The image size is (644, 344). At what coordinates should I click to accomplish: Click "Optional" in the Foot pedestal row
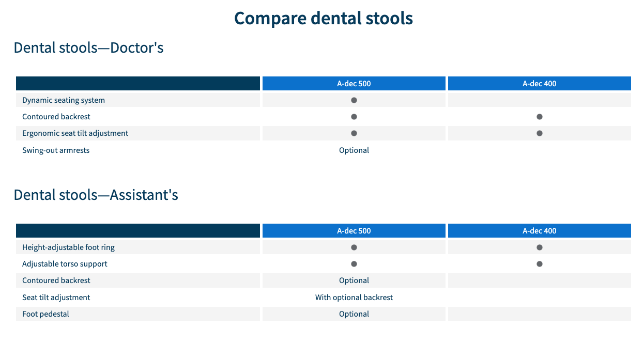coord(354,314)
